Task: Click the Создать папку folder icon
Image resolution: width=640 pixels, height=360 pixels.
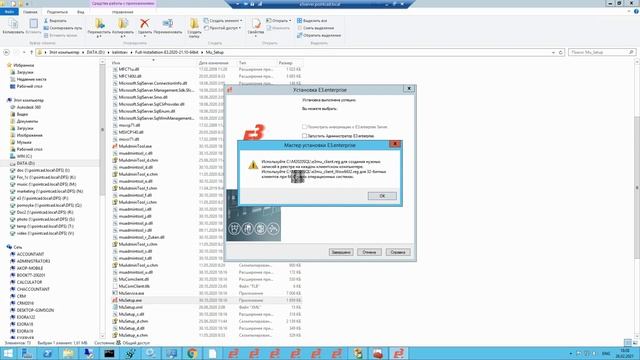Action: pos(194,28)
